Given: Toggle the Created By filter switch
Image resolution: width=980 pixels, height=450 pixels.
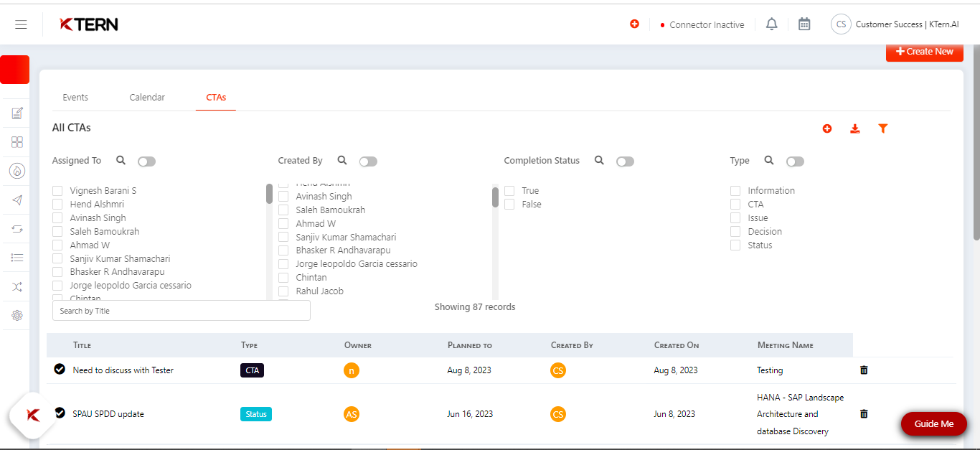Looking at the screenshot, I should tap(368, 161).
